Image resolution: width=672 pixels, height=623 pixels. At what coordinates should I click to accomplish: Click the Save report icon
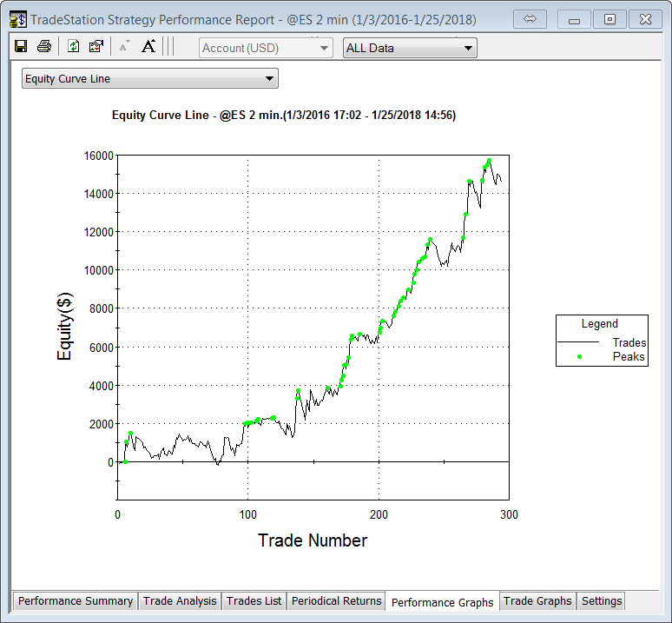pyautogui.click(x=21, y=47)
